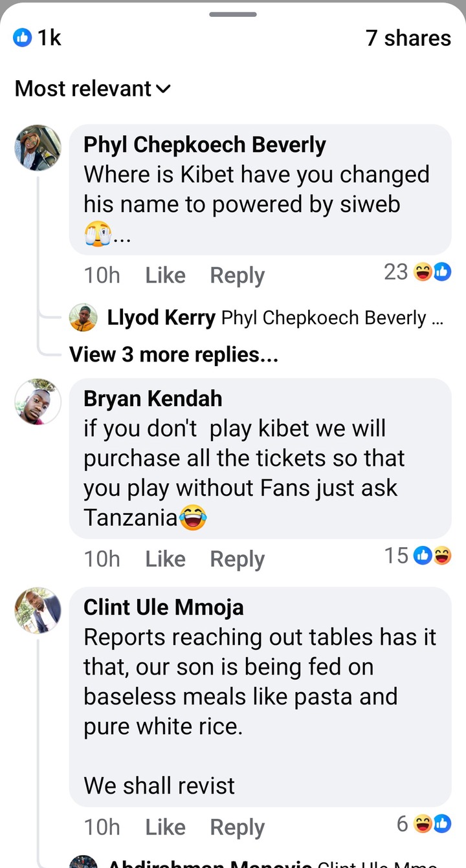The height and width of the screenshot is (868, 466).
Task: Like Clint Ule Mmoja's comment
Action: tap(165, 827)
